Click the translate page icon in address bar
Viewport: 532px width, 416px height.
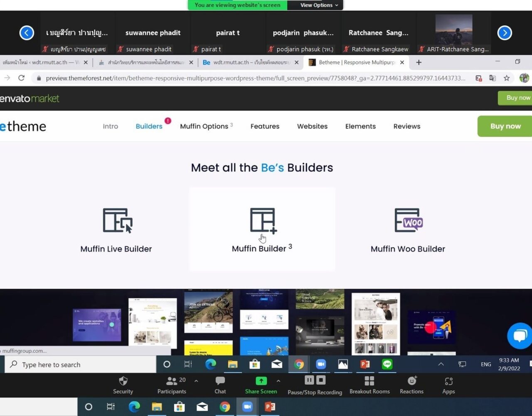(x=493, y=78)
